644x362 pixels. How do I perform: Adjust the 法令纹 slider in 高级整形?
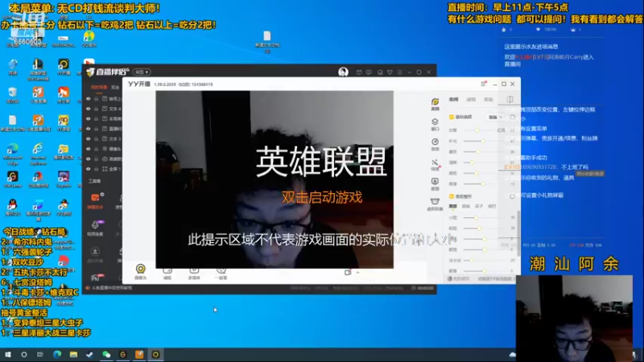pos(484,260)
